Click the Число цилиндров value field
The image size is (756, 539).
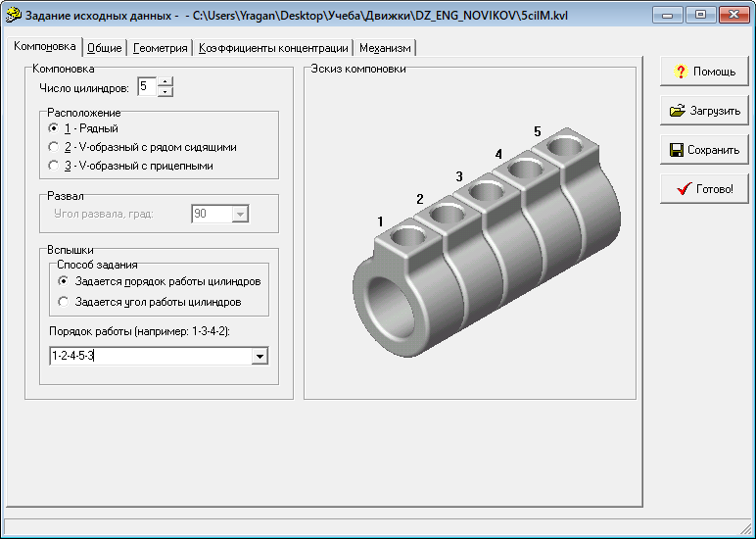147,87
